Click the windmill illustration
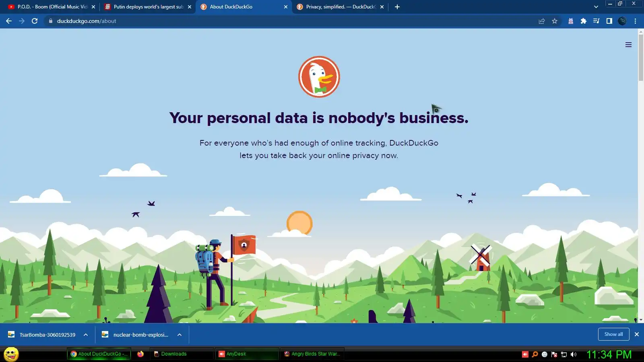The height and width of the screenshot is (362, 644). [x=481, y=257]
